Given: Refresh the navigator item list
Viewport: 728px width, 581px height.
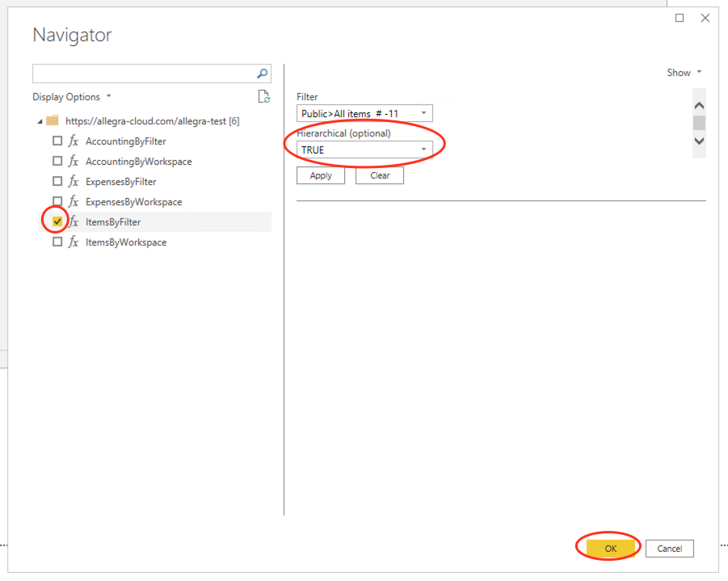Looking at the screenshot, I should click(x=264, y=95).
